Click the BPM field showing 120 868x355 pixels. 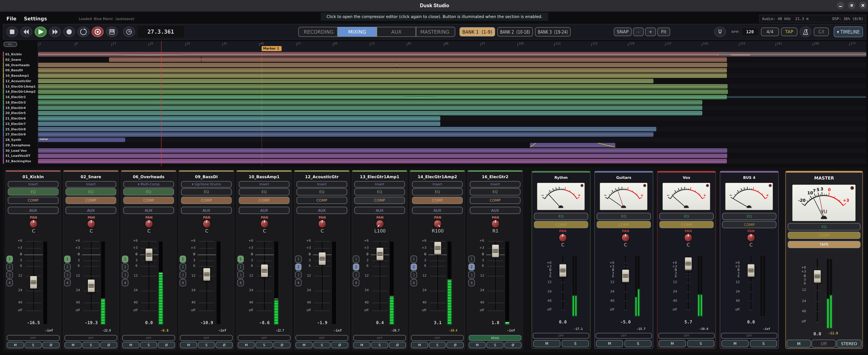click(x=750, y=32)
